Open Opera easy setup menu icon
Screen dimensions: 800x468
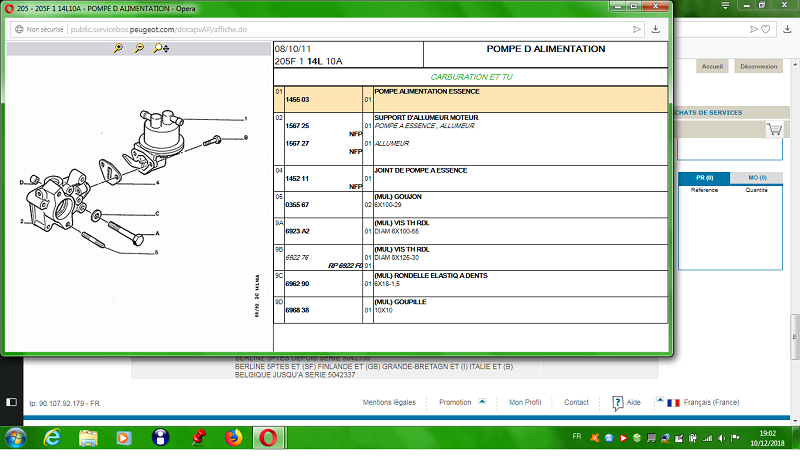(725, 6)
